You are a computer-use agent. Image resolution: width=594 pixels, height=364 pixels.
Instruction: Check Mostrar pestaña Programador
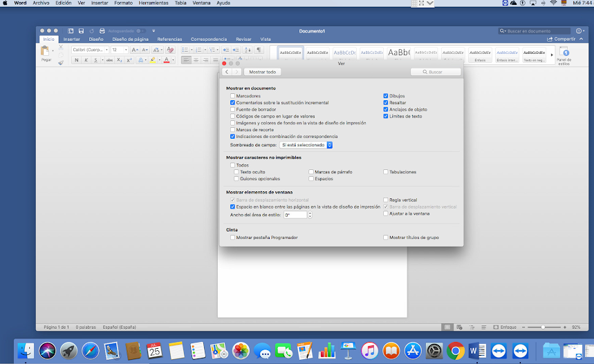point(233,238)
